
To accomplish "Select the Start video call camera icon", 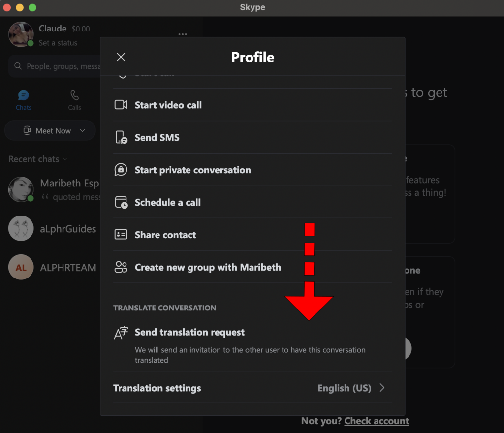I will point(122,105).
